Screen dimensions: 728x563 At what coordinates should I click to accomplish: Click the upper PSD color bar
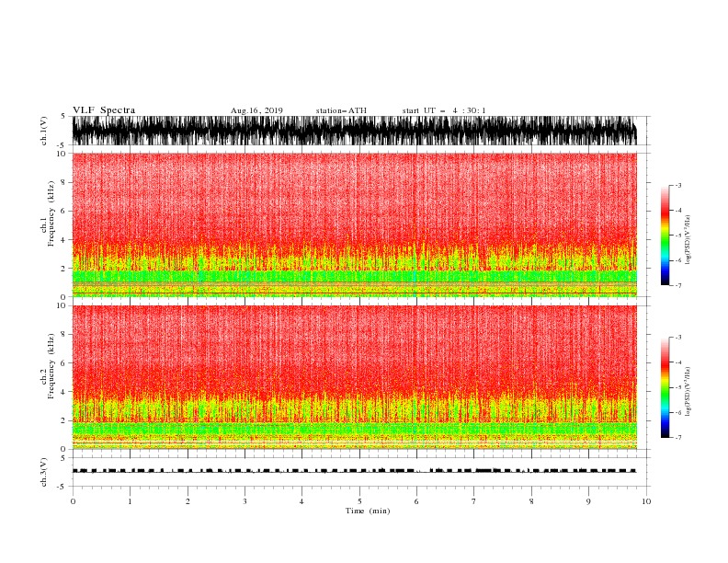pyautogui.click(x=665, y=236)
